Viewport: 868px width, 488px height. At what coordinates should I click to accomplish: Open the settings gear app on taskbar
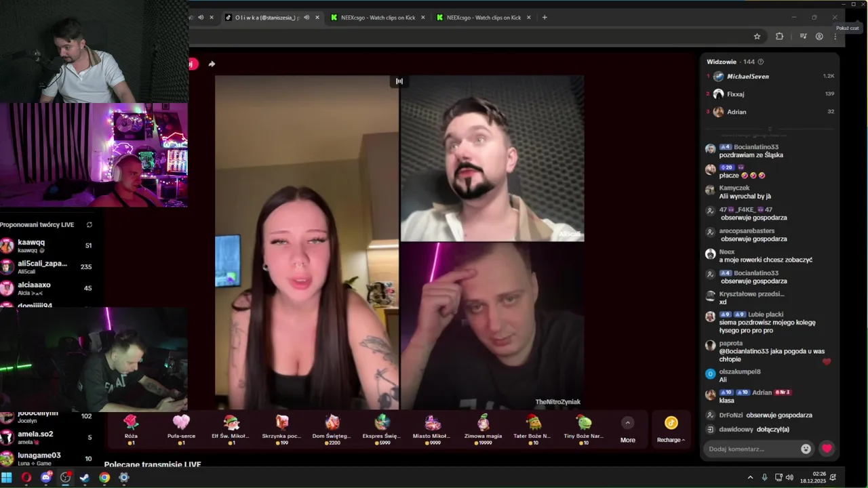coord(124,477)
